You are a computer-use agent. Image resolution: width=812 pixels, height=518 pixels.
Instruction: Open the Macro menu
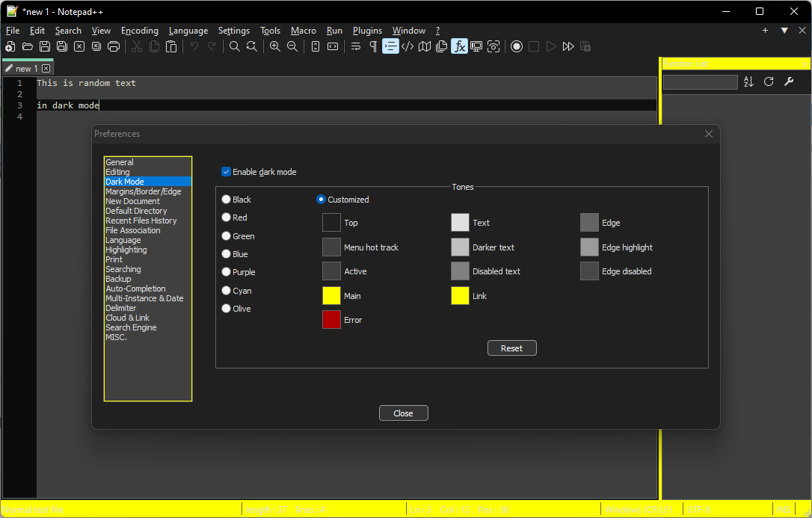coord(304,31)
